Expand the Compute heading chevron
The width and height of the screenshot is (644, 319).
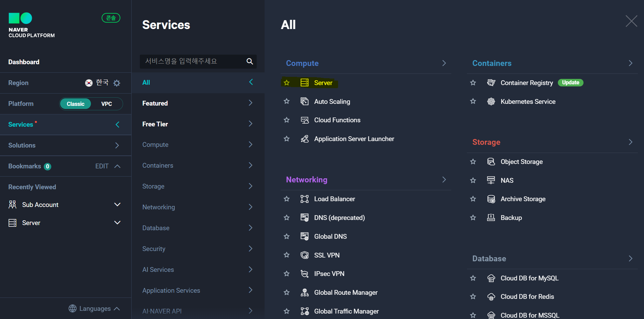tap(444, 63)
